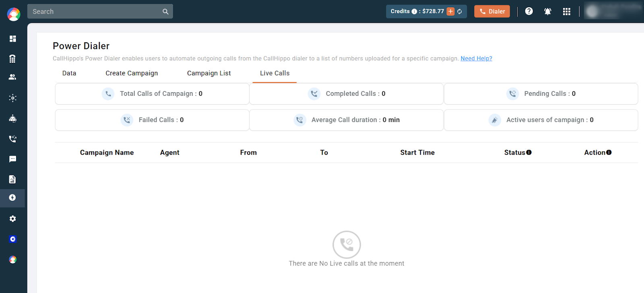Click the no live calls phone illustration
The image size is (644, 293).
pos(347,245)
